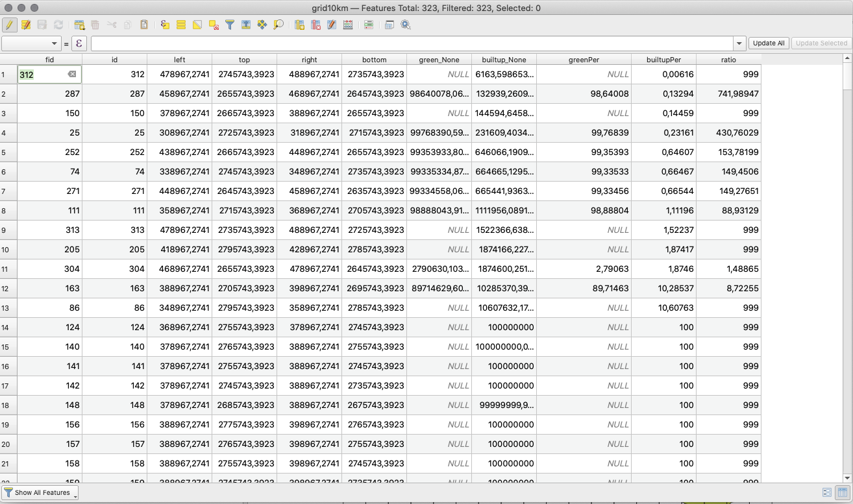The width and height of the screenshot is (853, 504).
Task: Expand the expression history dropdown arrow
Action: [739, 43]
